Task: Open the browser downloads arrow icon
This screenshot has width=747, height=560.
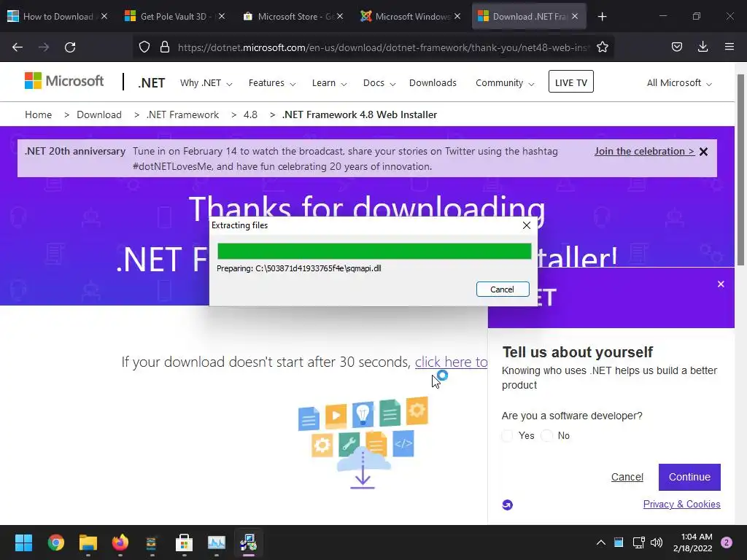Action: click(703, 47)
